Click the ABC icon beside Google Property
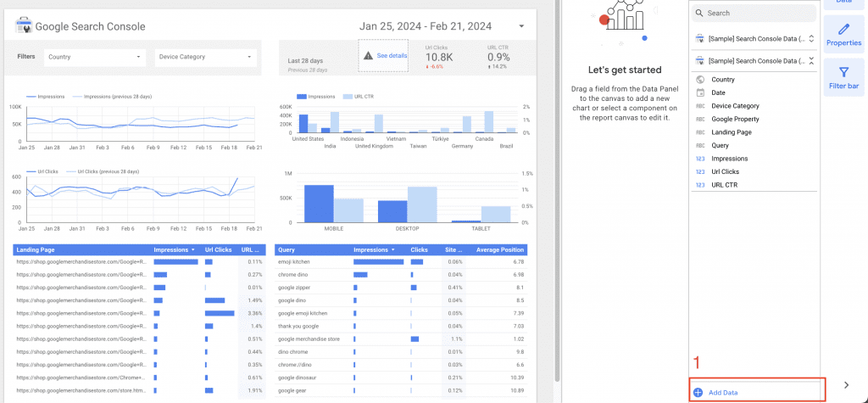The image size is (868, 403). coord(700,119)
